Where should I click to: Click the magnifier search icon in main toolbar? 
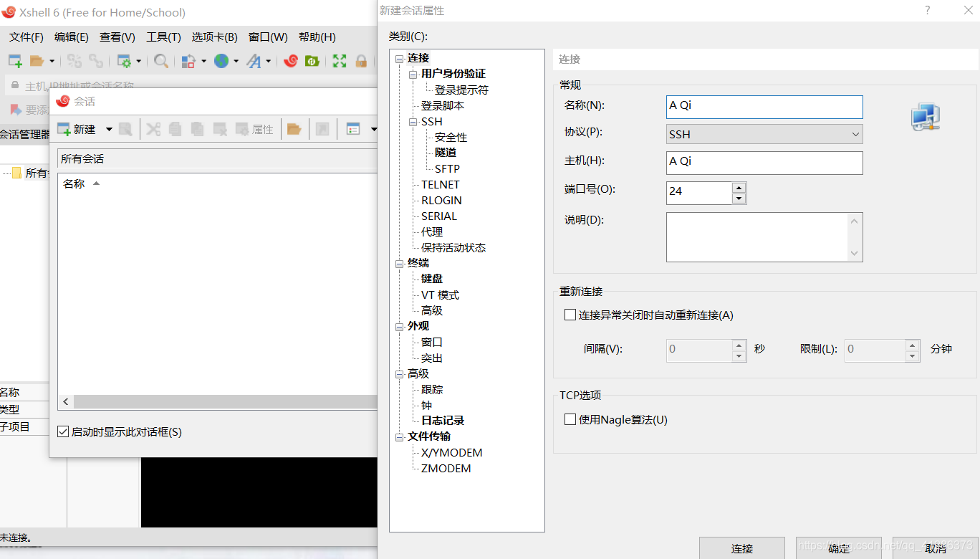pos(161,61)
